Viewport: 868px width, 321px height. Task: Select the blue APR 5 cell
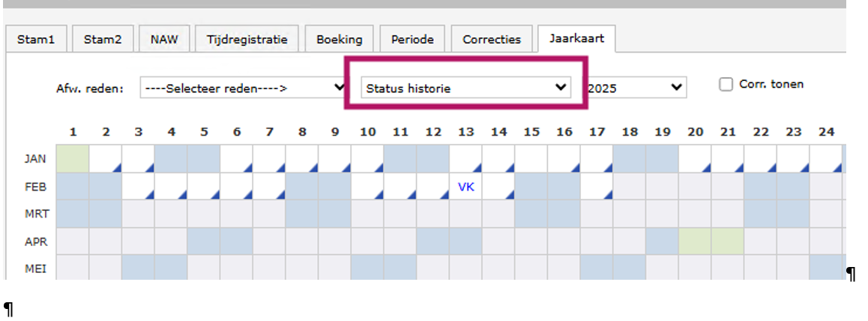tap(204, 241)
